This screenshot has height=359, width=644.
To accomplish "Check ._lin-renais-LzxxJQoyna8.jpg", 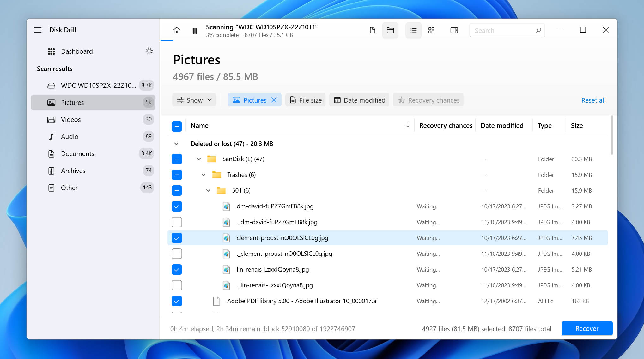I will point(177,285).
